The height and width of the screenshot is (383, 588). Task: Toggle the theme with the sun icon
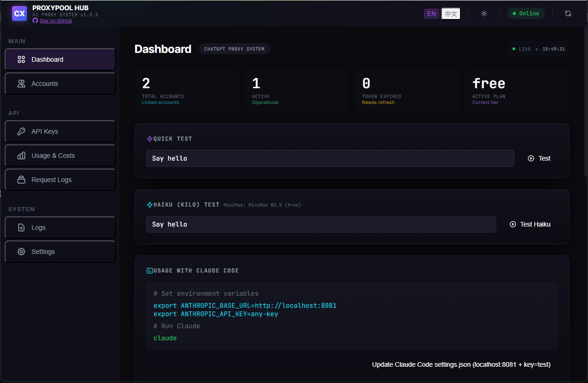pos(484,13)
